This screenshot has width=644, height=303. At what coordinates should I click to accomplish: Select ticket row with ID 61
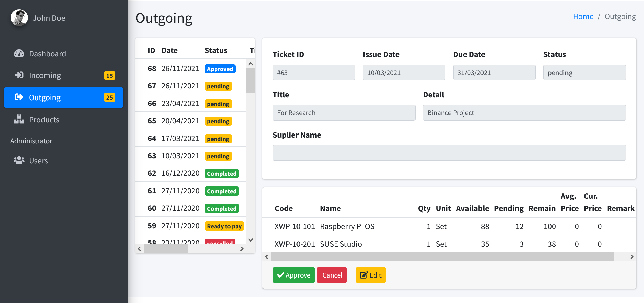[x=191, y=191]
